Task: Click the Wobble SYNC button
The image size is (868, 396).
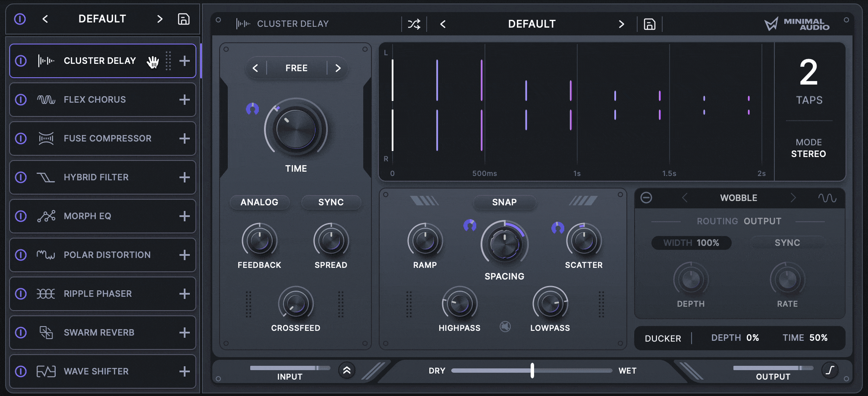Action: (787, 243)
